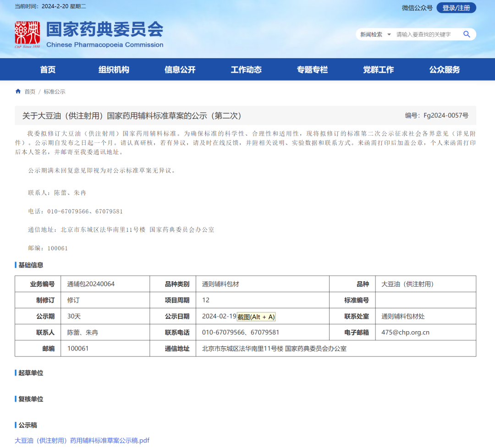Click the 登录/注册 button
Image resolution: width=495 pixels, height=448 pixels.
(x=456, y=8)
